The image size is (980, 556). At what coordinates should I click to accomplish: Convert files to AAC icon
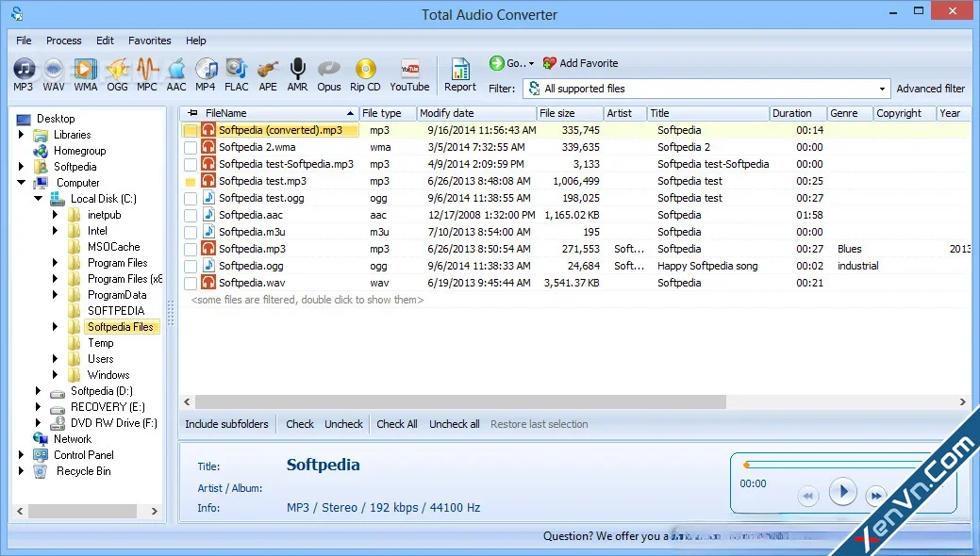click(176, 68)
